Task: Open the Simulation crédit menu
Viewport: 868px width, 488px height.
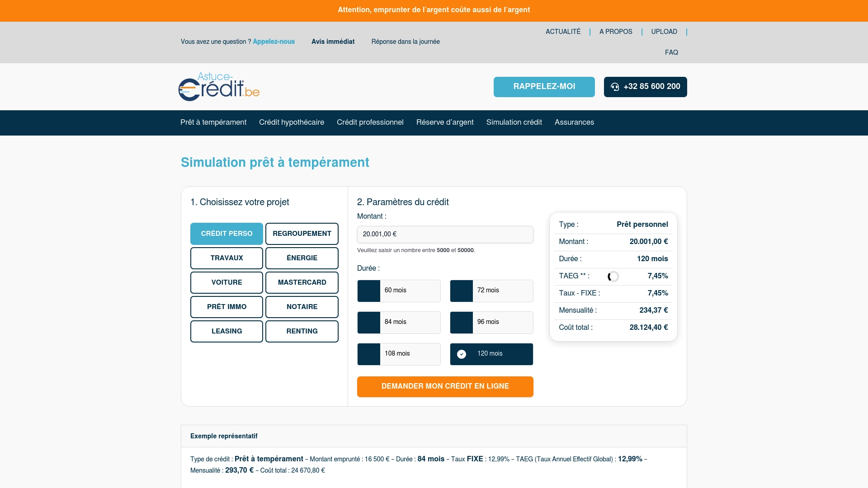Action: [514, 122]
